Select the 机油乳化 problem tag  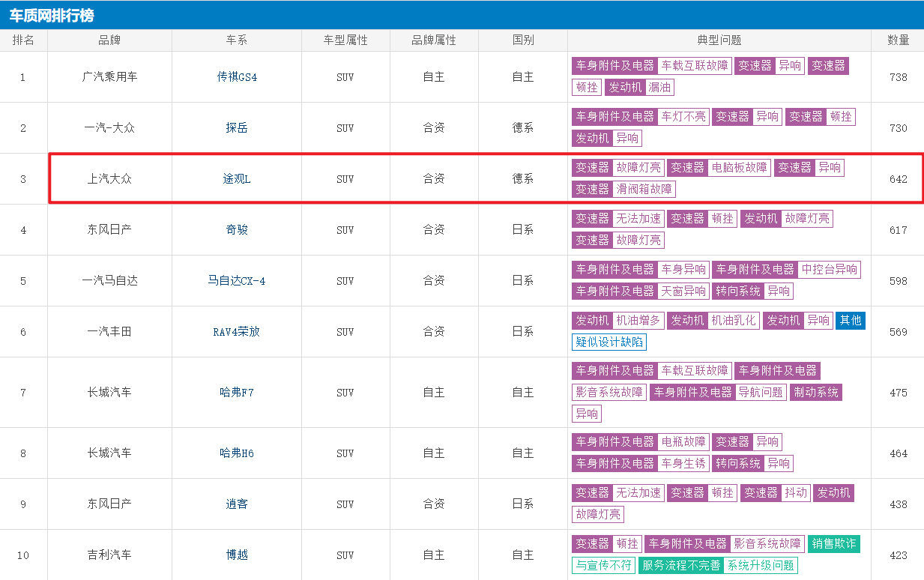[x=734, y=321]
